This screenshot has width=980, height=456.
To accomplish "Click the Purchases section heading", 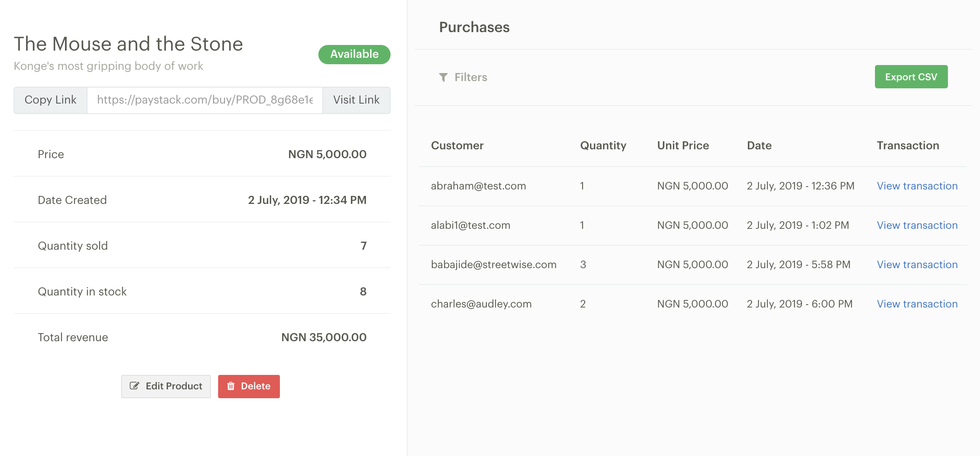I will coord(474,27).
